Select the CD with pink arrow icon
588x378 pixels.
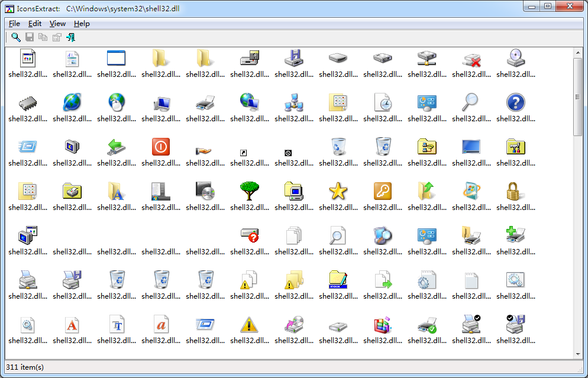[x=294, y=324]
